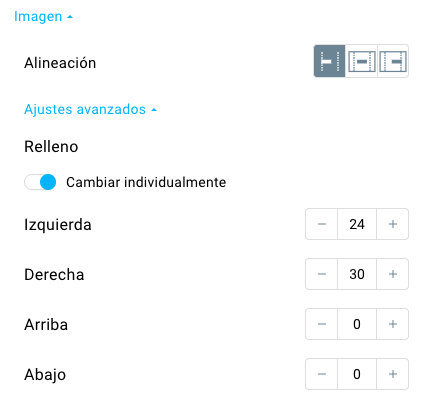This screenshot has width=423, height=404.
Task: Collapse the Imagen section
Action: pyautogui.click(x=43, y=16)
